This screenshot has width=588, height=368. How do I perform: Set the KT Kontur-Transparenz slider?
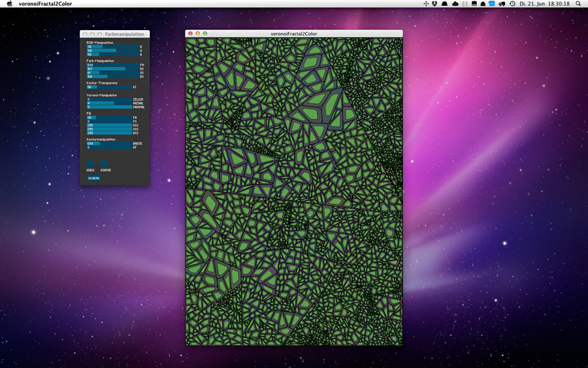pos(109,87)
